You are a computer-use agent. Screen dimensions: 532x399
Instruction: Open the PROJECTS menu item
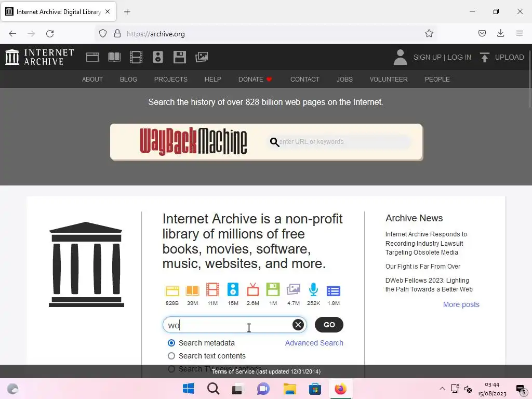click(170, 79)
